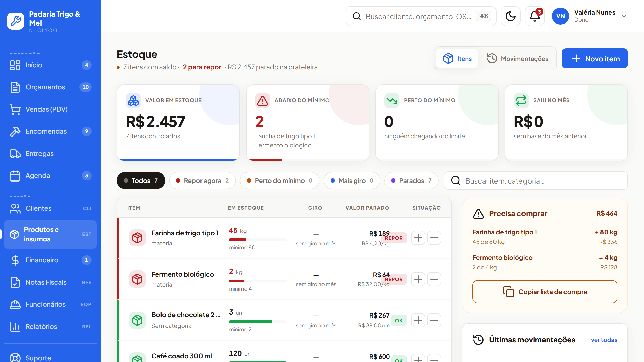
Task: Filter by Repor agora chip
Action: tap(203, 180)
